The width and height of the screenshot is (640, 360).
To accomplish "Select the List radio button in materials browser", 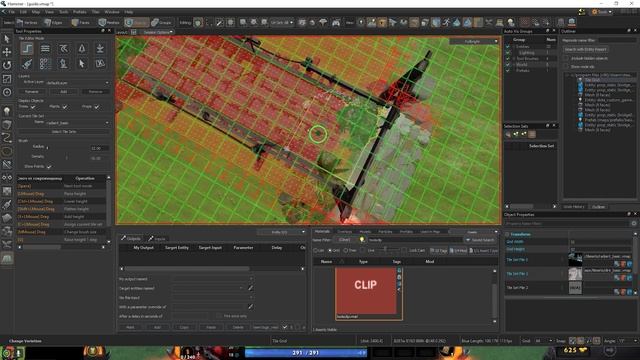I will click(x=315, y=250).
